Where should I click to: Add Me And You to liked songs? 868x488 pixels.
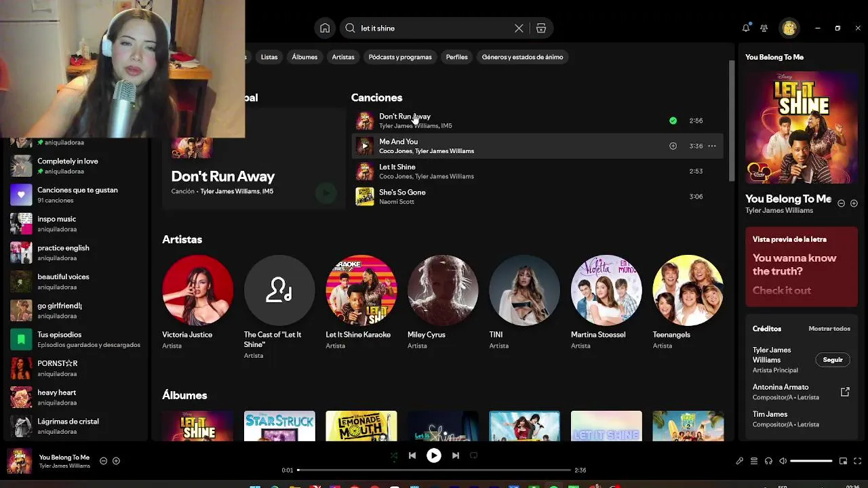click(x=673, y=146)
